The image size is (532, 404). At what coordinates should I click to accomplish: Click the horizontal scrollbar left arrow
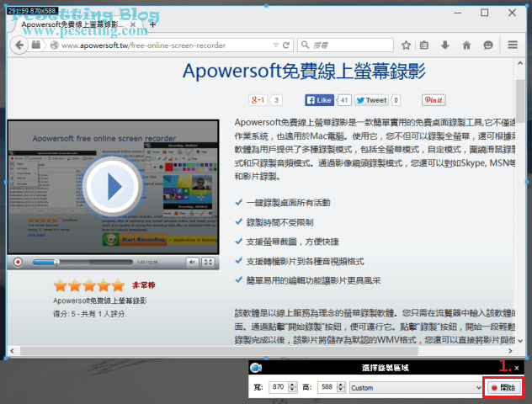(13, 351)
